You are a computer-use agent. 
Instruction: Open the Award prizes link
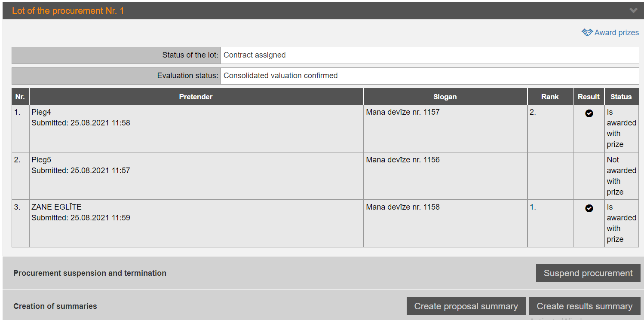coord(616,33)
